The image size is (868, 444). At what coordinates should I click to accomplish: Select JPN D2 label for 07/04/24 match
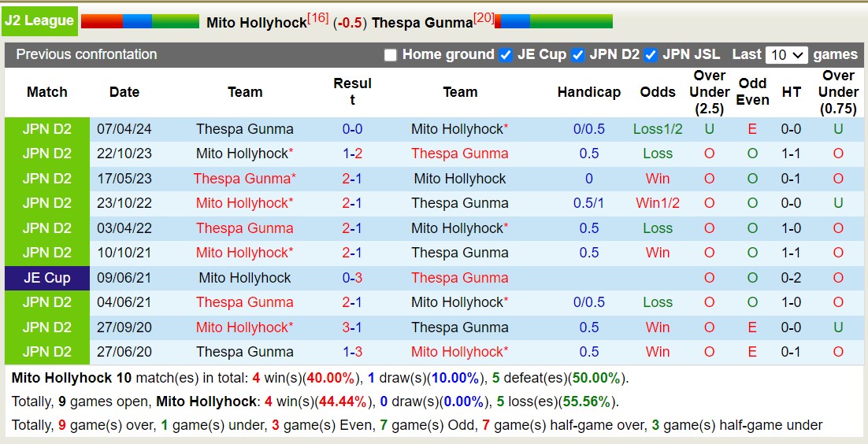coord(47,130)
